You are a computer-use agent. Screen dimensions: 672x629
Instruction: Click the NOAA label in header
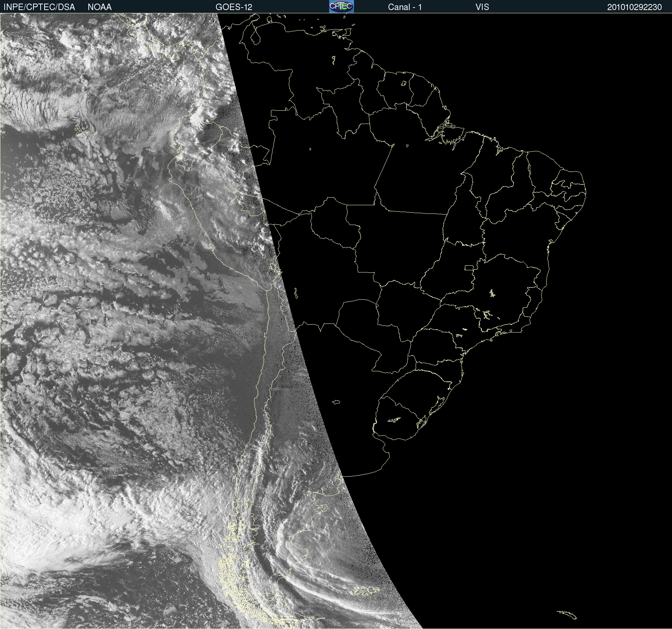(100, 7)
